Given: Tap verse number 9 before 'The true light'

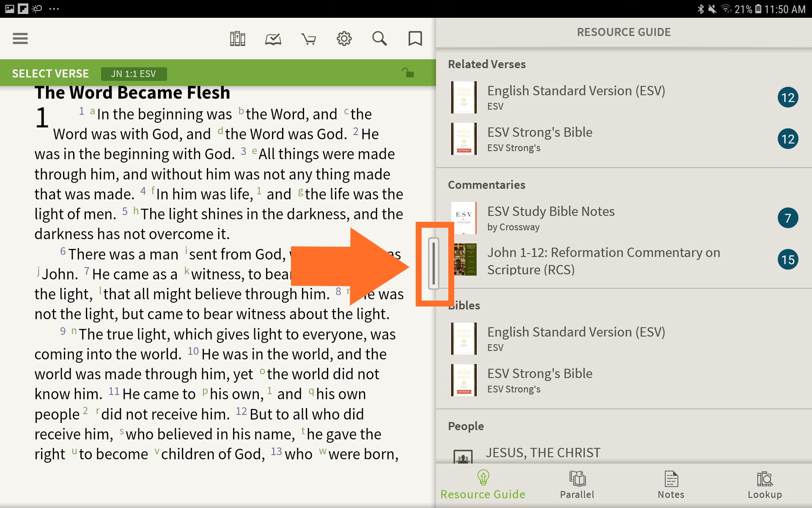Looking at the screenshot, I should coord(63,331).
